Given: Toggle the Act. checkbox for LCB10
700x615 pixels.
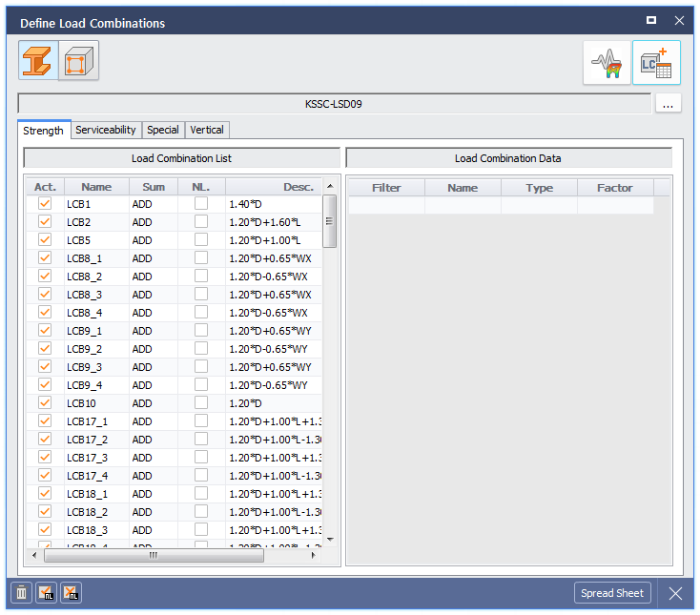Looking at the screenshot, I should point(44,403).
